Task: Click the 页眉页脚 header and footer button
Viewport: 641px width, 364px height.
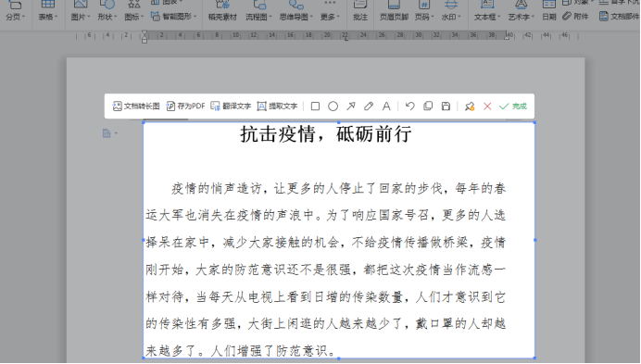Action: tap(394, 11)
